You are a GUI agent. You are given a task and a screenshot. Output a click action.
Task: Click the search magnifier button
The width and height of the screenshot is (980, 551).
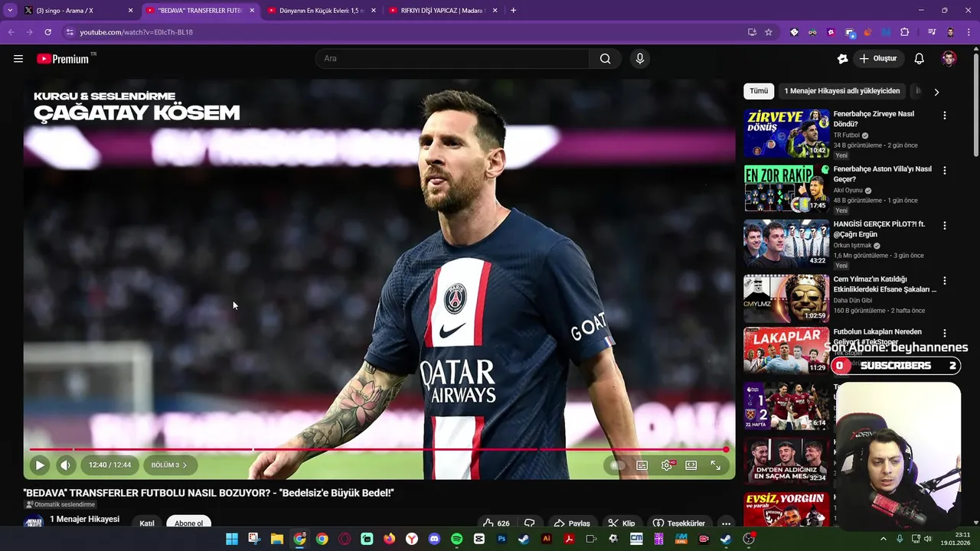click(605, 58)
